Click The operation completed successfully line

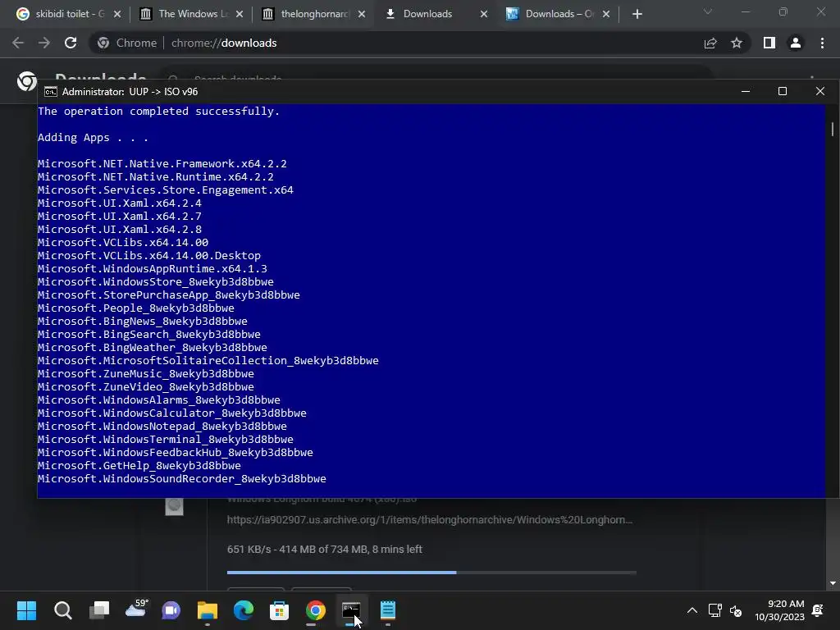pyautogui.click(x=158, y=112)
